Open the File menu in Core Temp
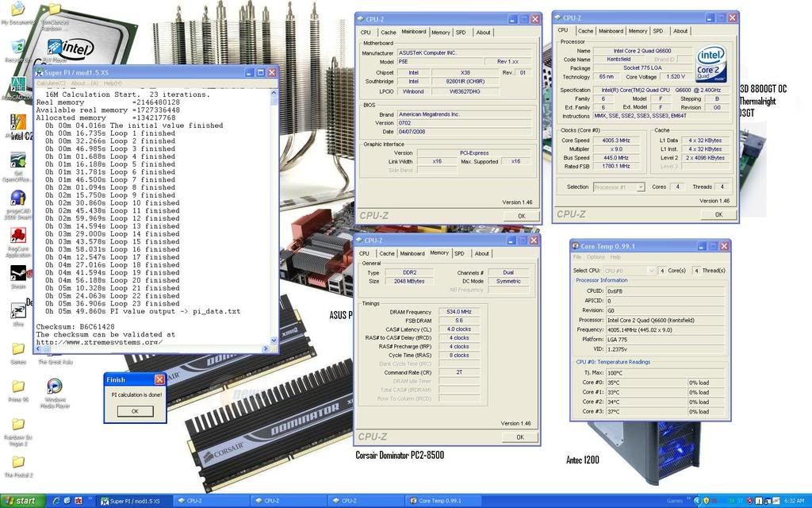812x508 pixels. pos(577,257)
